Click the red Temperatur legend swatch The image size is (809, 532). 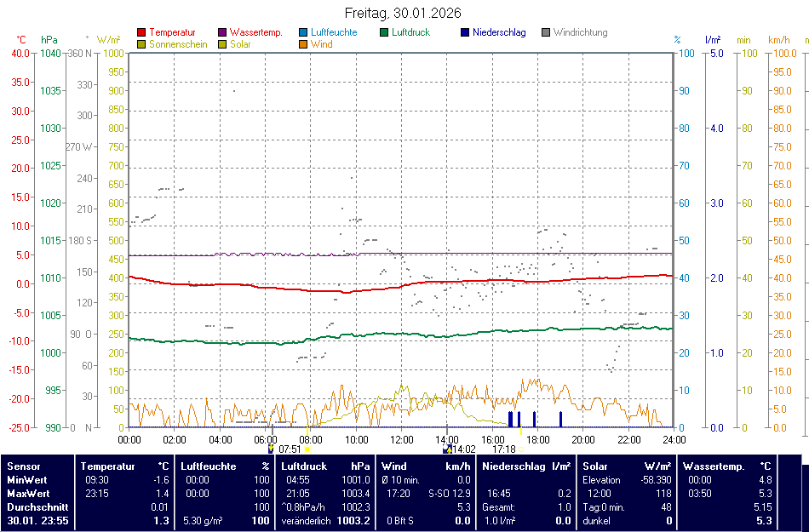coord(141,33)
